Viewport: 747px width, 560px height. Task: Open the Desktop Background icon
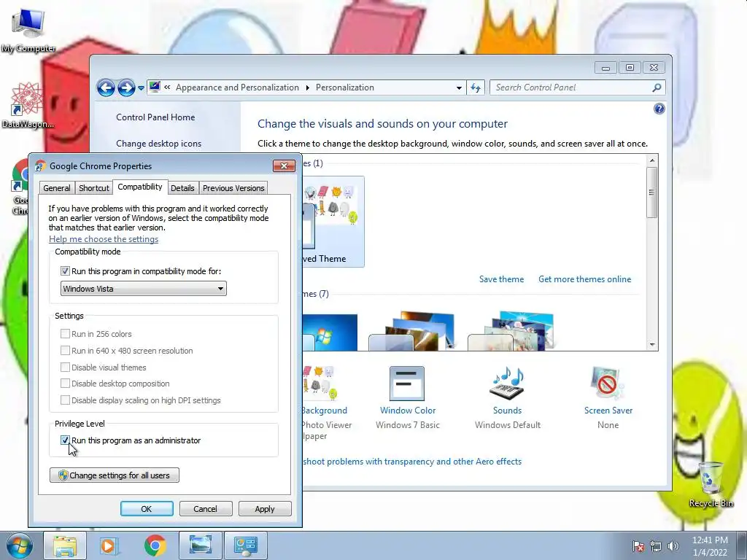click(x=320, y=384)
